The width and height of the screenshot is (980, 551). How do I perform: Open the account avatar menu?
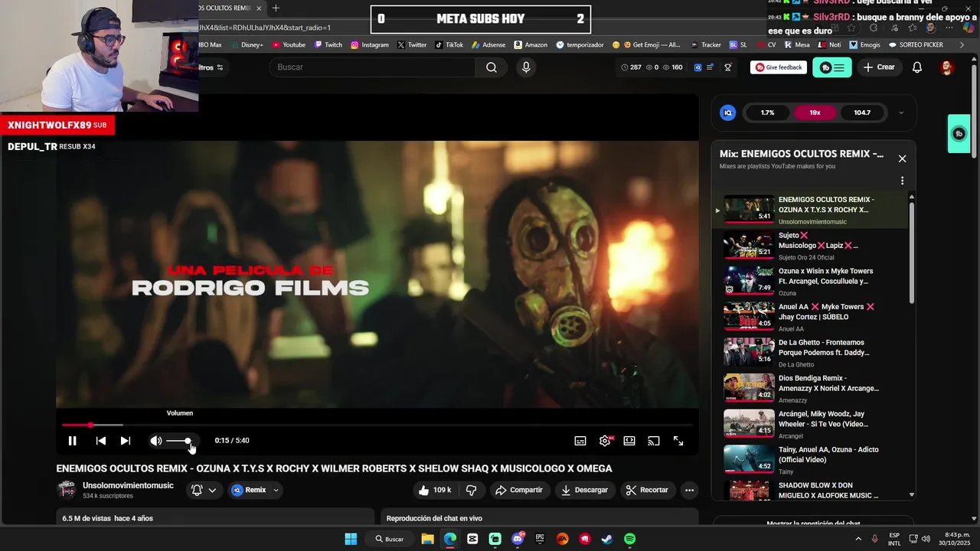[947, 67]
